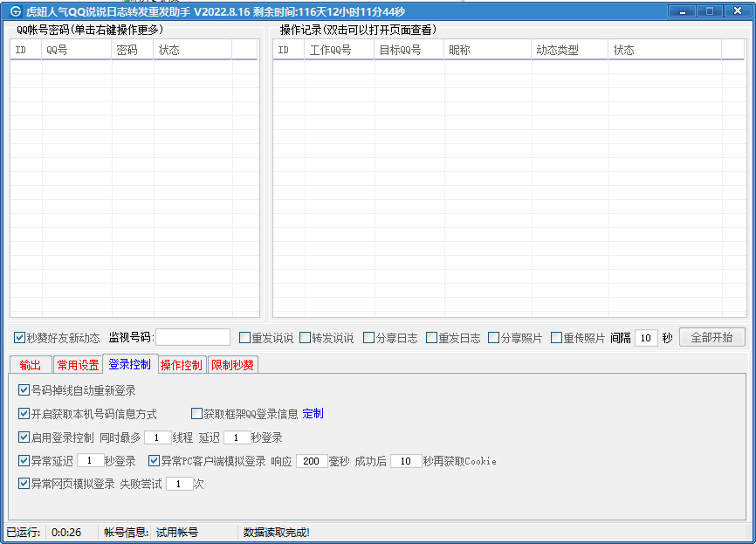Maximize the application window
The width and height of the screenshot is (756, 544).
pos(709,11)
